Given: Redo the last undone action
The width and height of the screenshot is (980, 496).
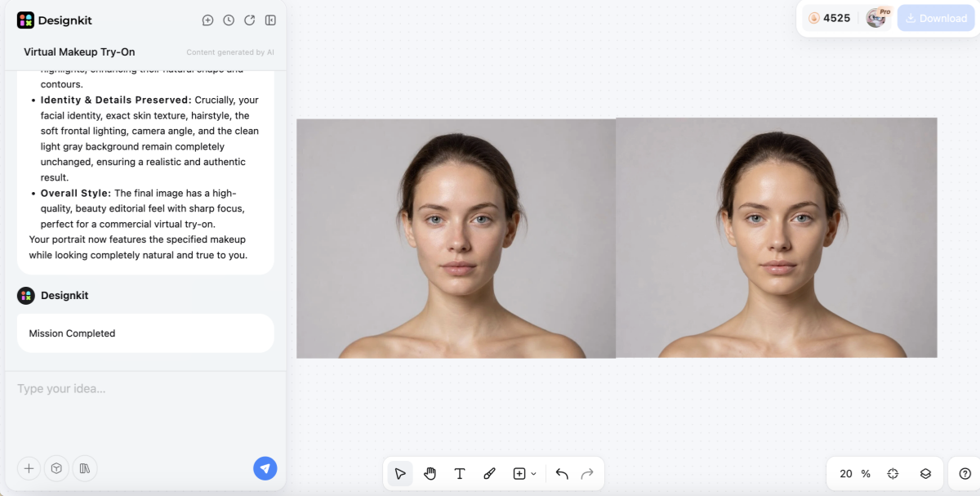Looking at the screenshot, I should 587,474.
